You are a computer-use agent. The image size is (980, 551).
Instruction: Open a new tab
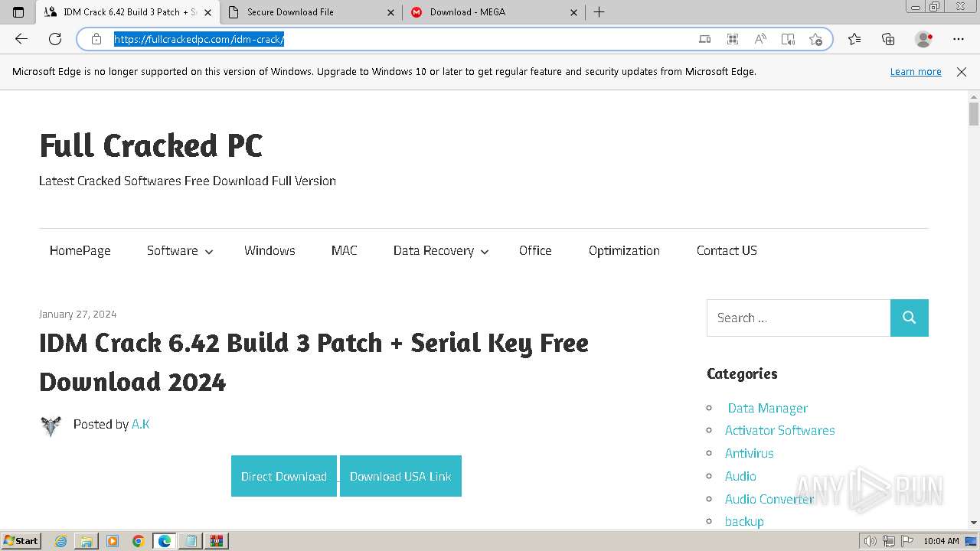point(599,12)
